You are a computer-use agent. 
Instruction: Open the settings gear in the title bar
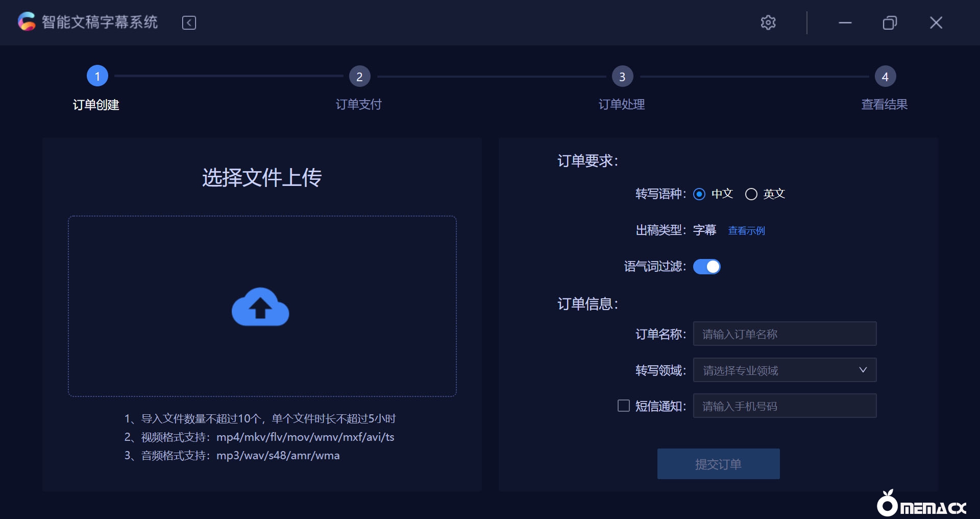point(769,22)
